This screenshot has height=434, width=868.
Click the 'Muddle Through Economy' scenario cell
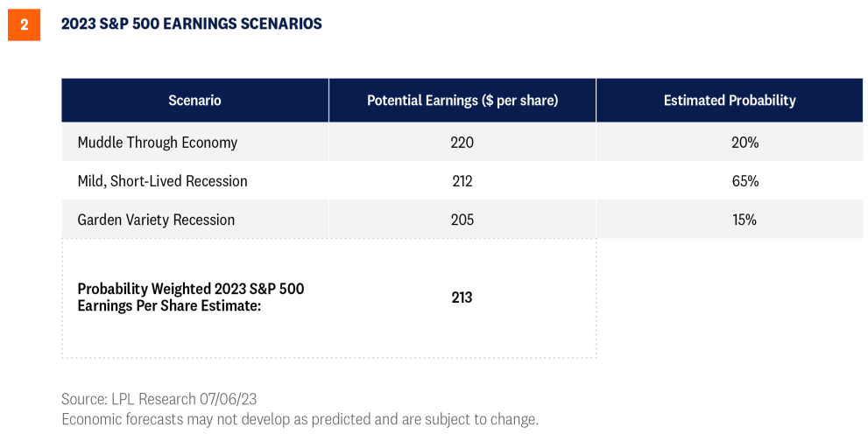(157, 143)
